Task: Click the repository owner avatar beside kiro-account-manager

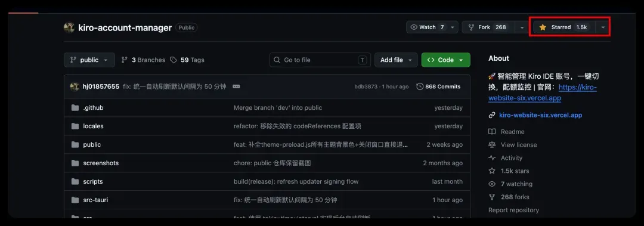Action: [69, 27]
